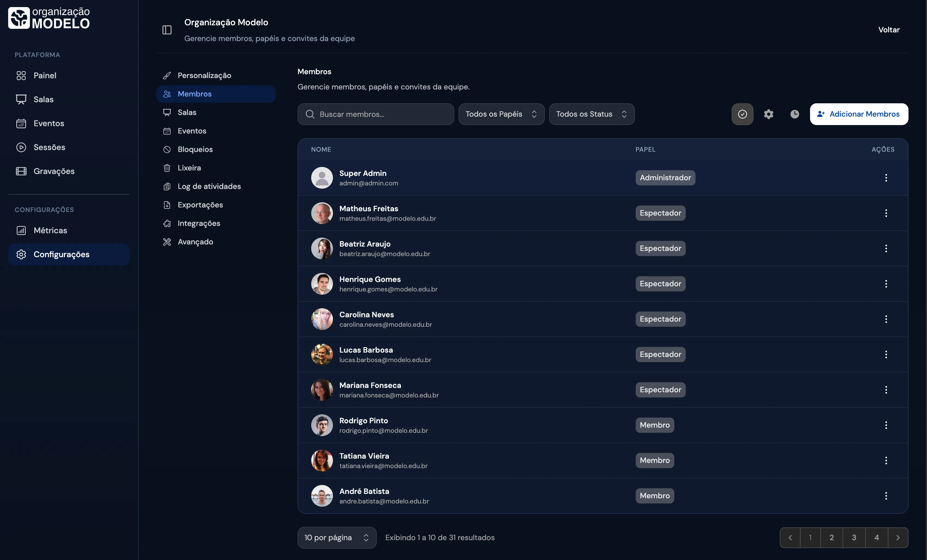Screen dimensions: 927x560
Task: Go to Integrações settings
Action: coord(199,223)
